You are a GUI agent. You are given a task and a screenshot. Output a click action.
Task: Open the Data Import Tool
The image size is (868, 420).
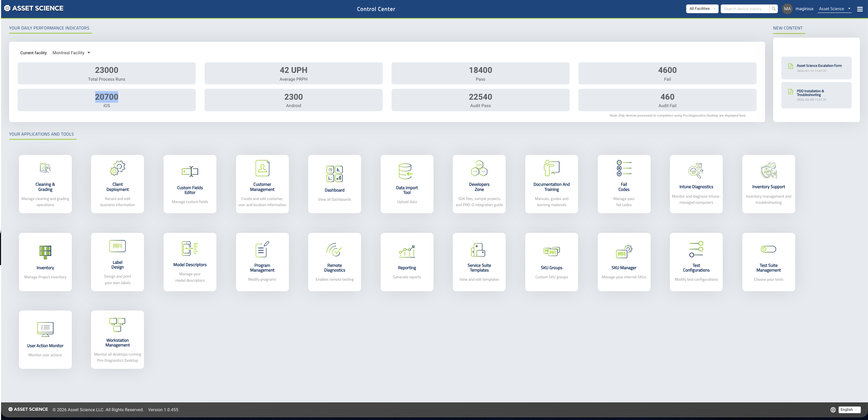[407, 184]
